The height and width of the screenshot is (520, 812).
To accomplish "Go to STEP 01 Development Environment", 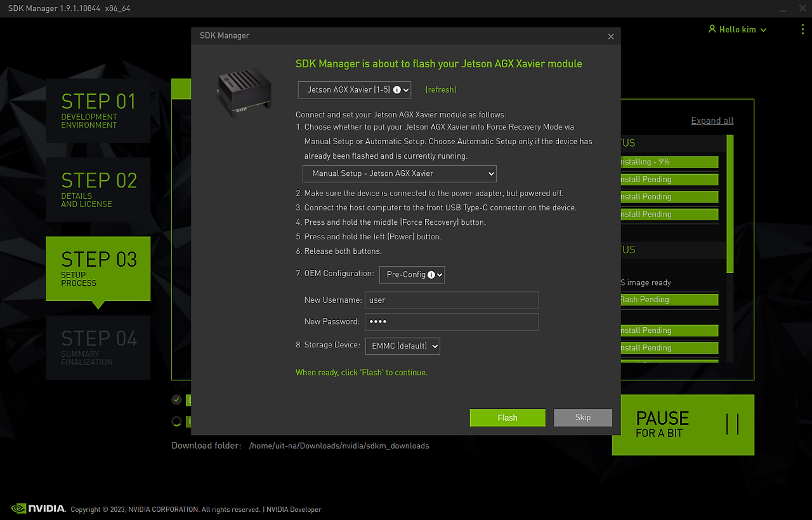I will pyautogui.click(x=98, y=110).
